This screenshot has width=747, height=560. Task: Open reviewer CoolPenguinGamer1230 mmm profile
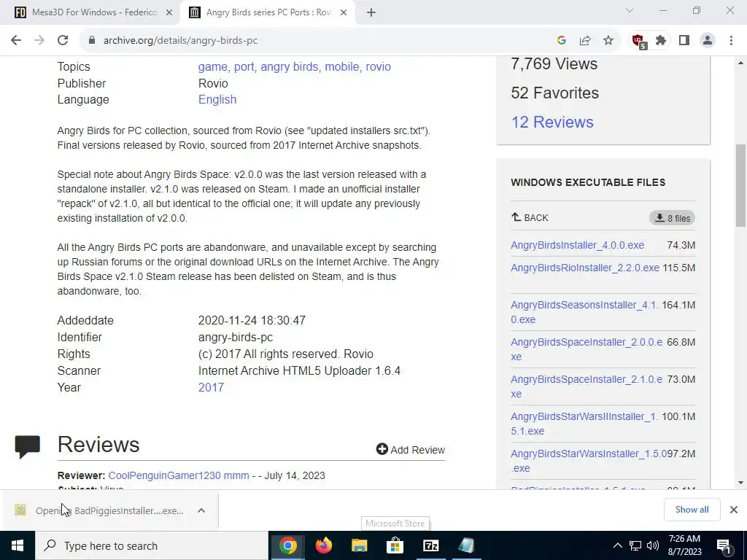(179, 475)
